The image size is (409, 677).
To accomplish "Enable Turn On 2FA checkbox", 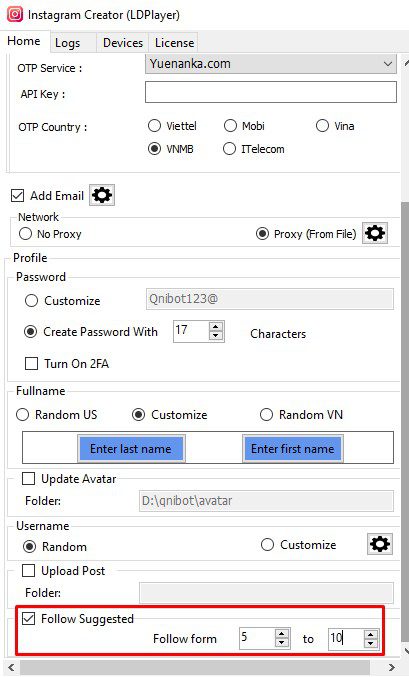I will [31, 364].
